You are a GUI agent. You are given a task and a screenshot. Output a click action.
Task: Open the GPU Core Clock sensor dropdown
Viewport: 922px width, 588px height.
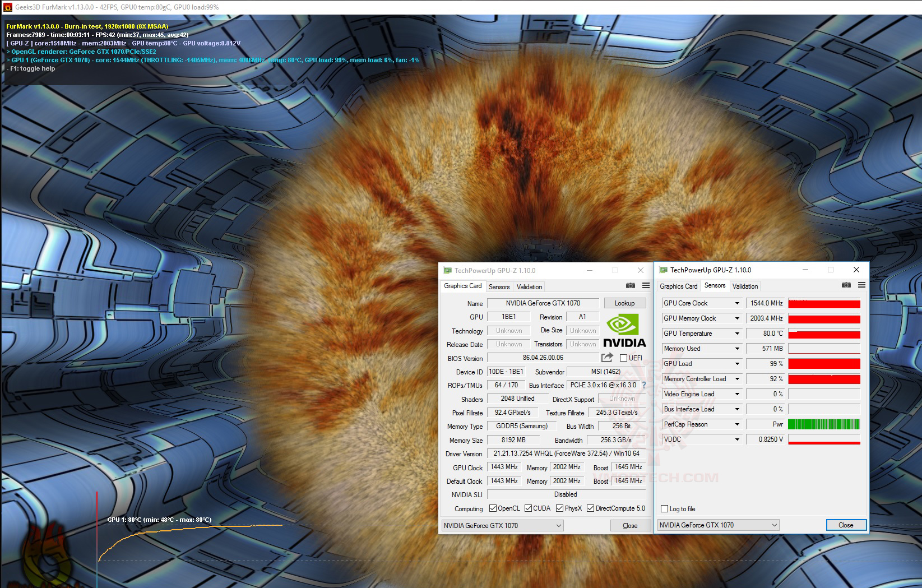(x=737, y=303)
